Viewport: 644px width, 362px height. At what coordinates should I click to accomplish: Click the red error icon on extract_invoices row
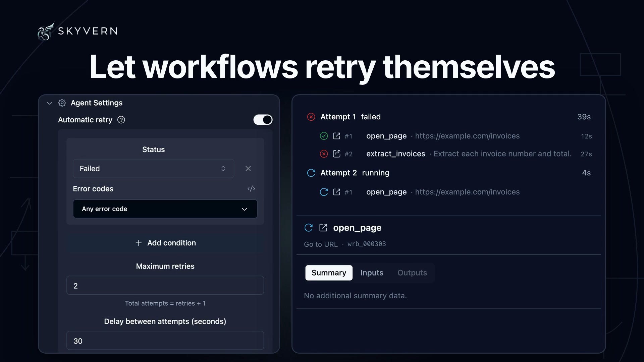[x=324, y=154]
